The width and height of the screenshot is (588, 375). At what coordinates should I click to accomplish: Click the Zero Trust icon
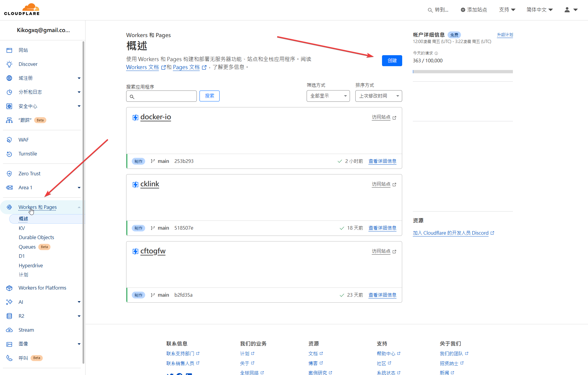(x=9, y=174)
